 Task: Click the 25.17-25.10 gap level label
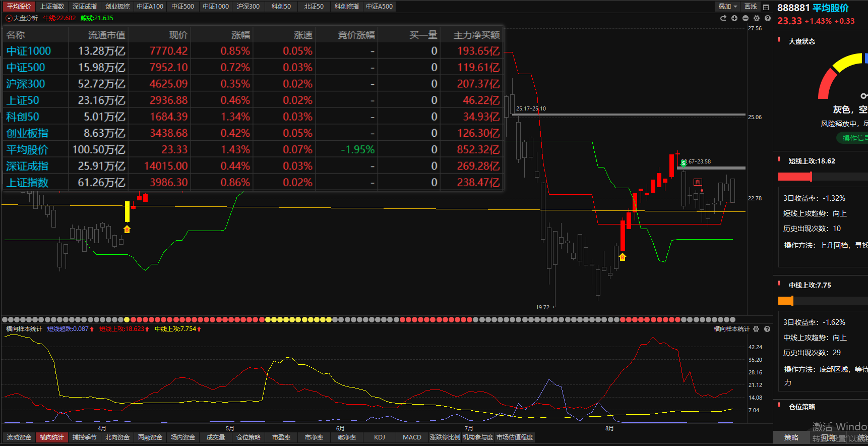click(531, 108)
